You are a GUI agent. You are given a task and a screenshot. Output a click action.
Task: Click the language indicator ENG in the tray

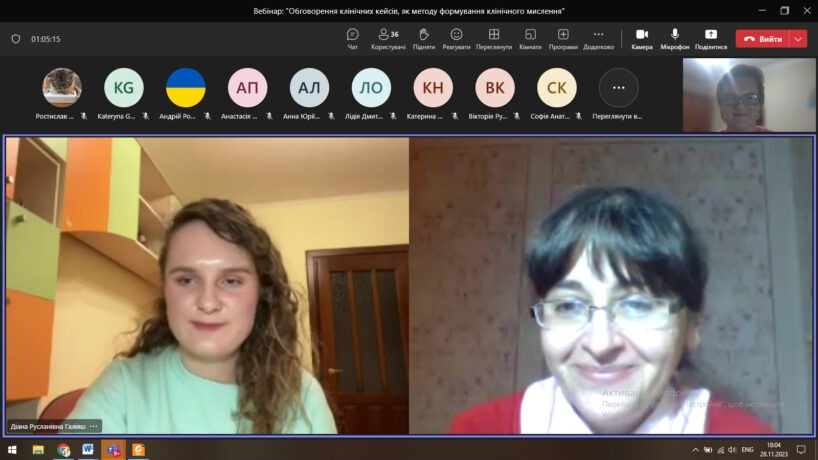point(747,450)
